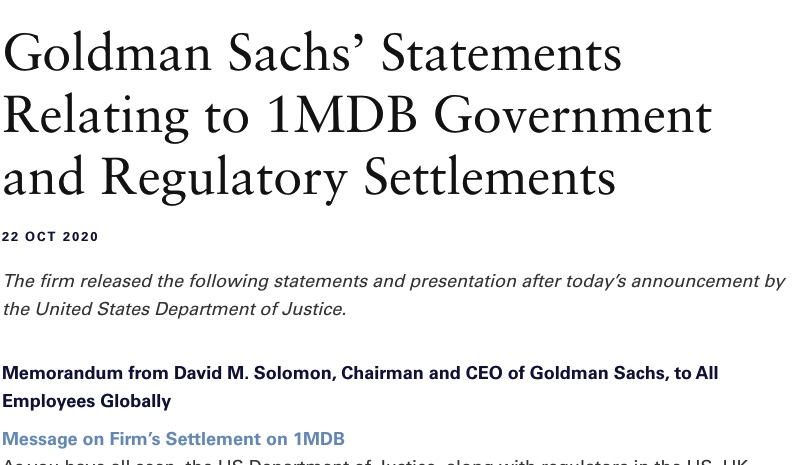The width and height of the screenshot is (808, 465).
Task: Click the italic text "the United States Department of Justice."
Action: [175, 309]
